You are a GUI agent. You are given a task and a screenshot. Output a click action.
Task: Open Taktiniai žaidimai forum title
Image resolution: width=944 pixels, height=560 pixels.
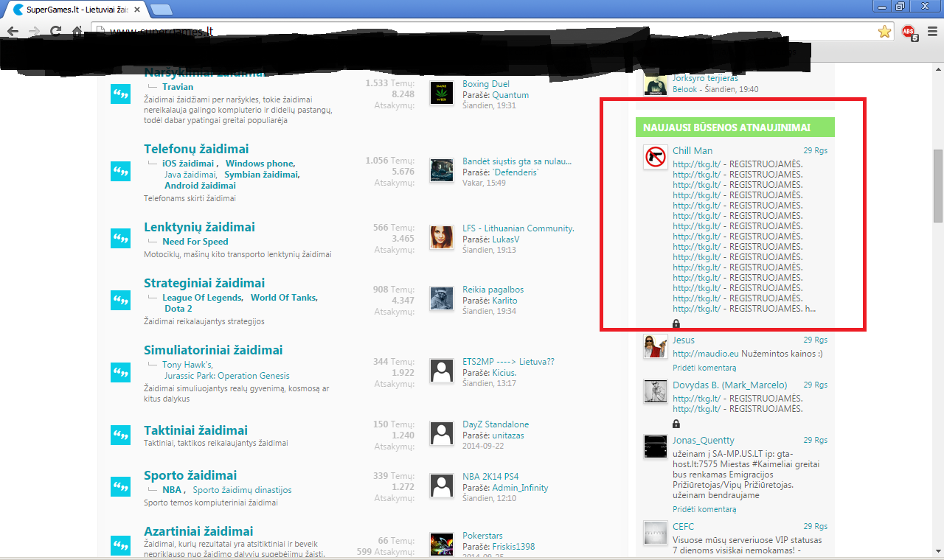195,430
